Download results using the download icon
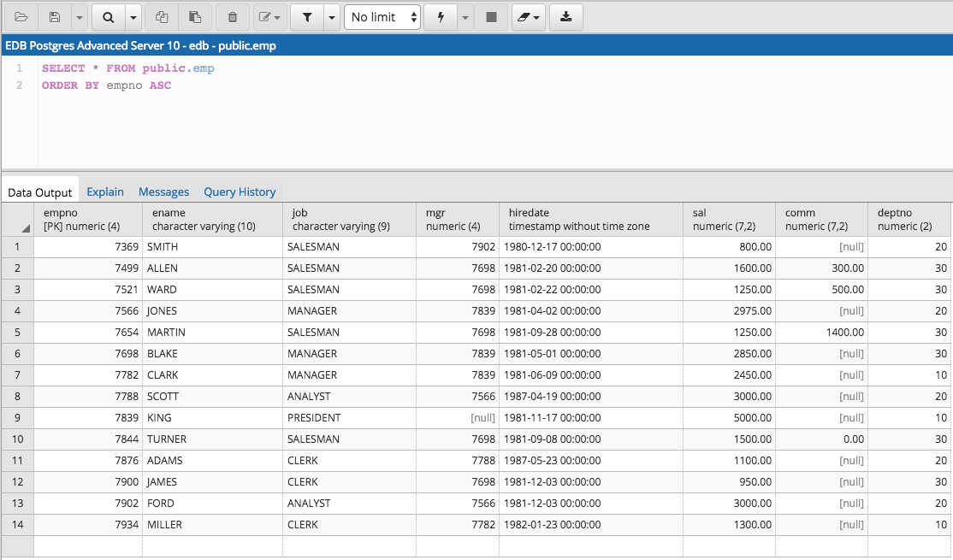The height and width of the screenshot is (560, 953). click(565, 17)
